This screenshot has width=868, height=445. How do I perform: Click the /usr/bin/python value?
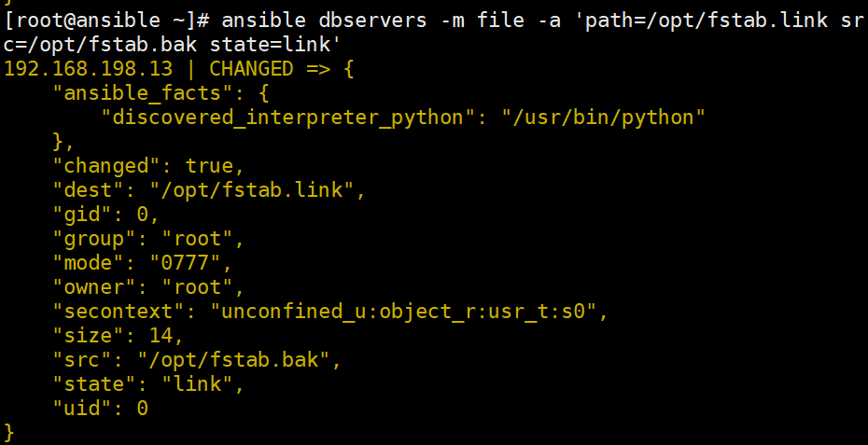click(x=603, y=118)
